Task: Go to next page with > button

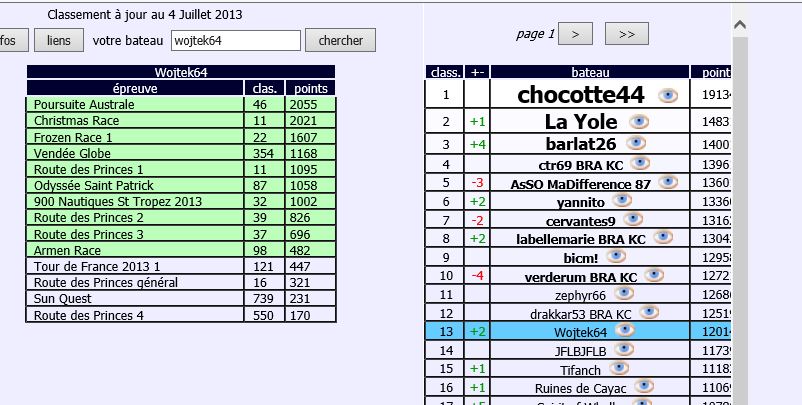Action: coord(575,34)
